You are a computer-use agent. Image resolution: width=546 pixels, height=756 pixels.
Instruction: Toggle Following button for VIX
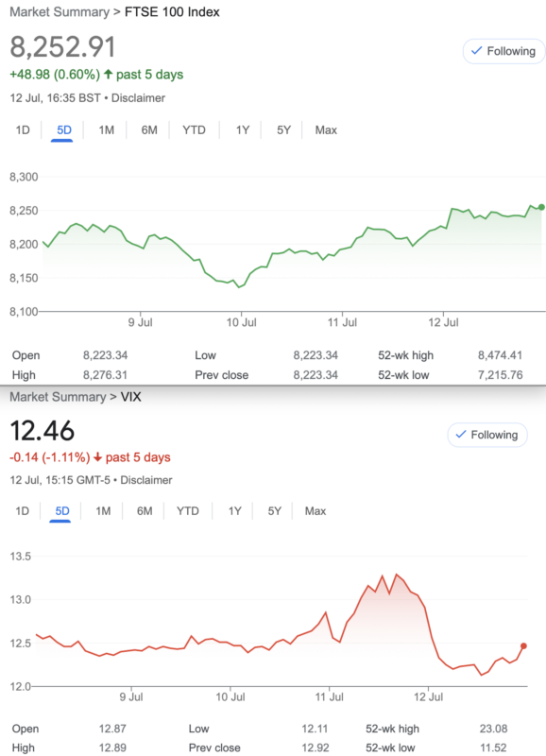(x=487, y=435)
